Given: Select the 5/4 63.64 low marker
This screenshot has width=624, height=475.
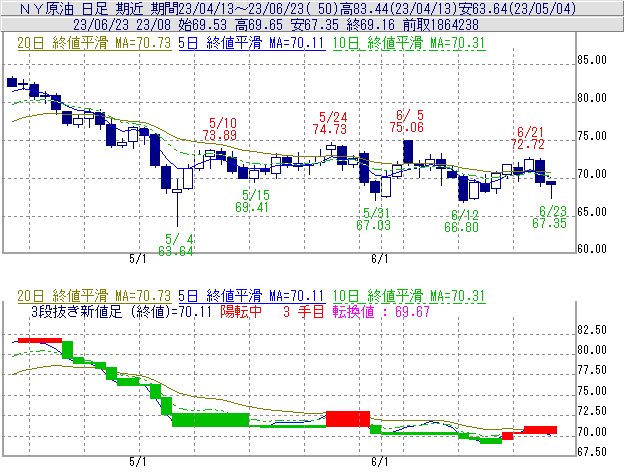Looking at the screenshot, I should [176, 245].
